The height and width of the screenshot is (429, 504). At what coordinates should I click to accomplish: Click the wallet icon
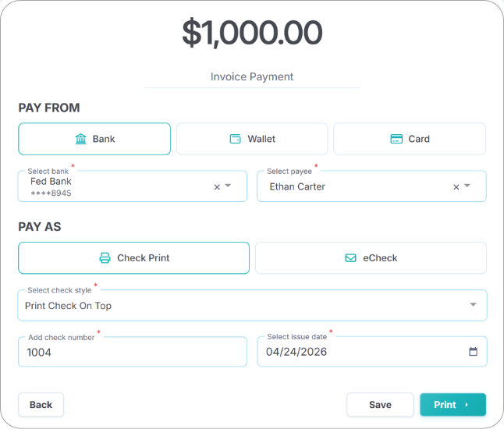(235, 139)
